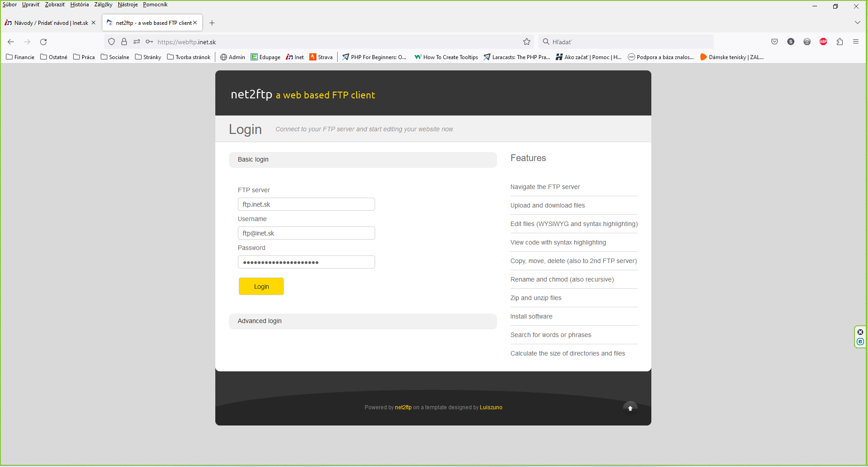Open Ako začať Pomoc bookmark
This screenshot has width=868, height=467.
[589, 57]
